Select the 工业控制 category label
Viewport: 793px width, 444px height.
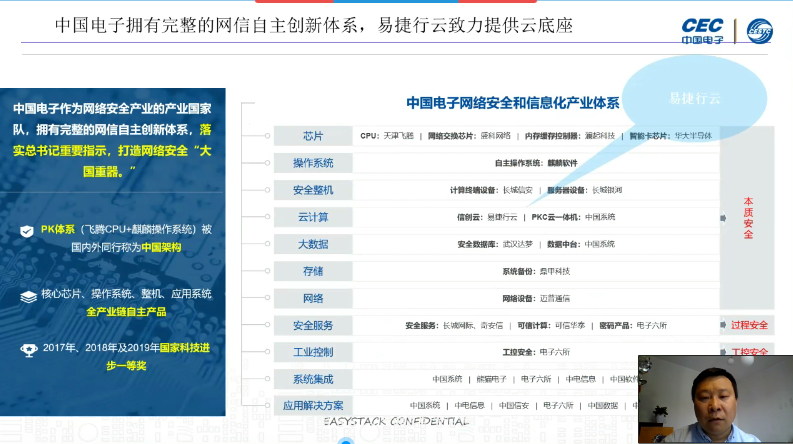coord(313,352)
